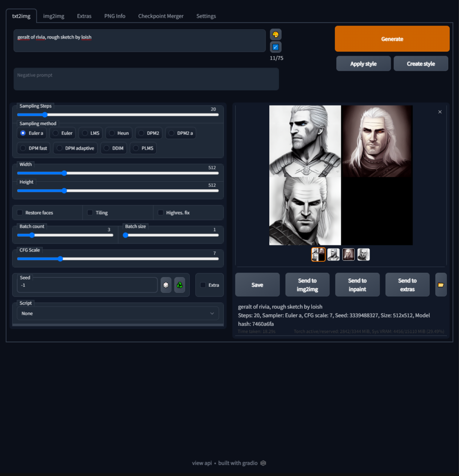
Task: Enable the Extra seed options checkbox
Action: point(203,284)
